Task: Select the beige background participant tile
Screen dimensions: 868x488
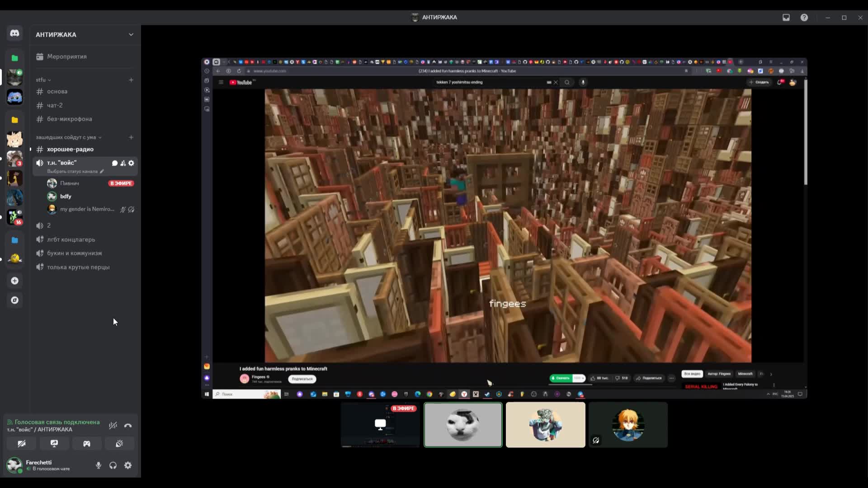Action: pos(545,425)
